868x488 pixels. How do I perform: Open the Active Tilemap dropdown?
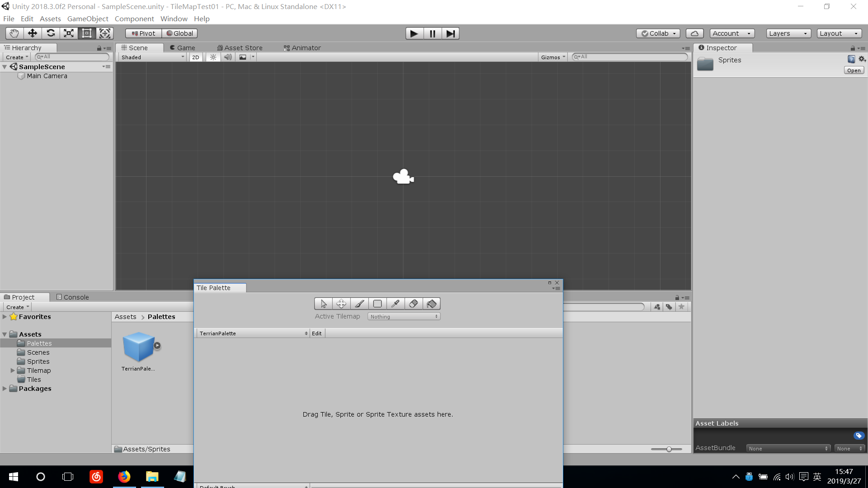coord(404,317)
